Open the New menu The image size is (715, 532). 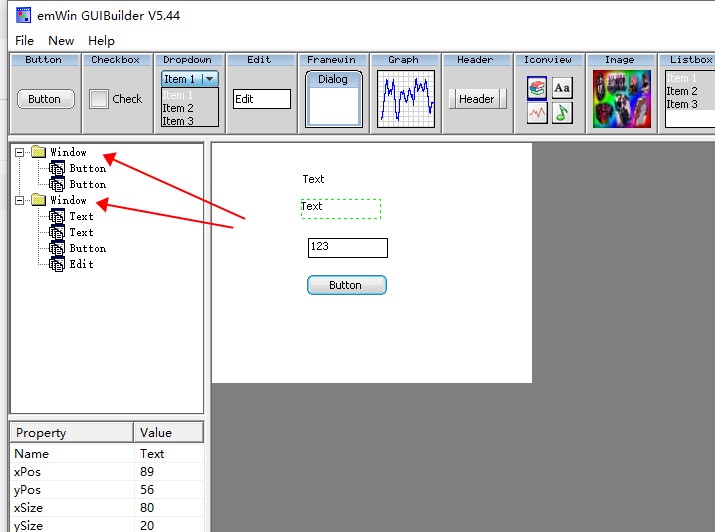61,41
